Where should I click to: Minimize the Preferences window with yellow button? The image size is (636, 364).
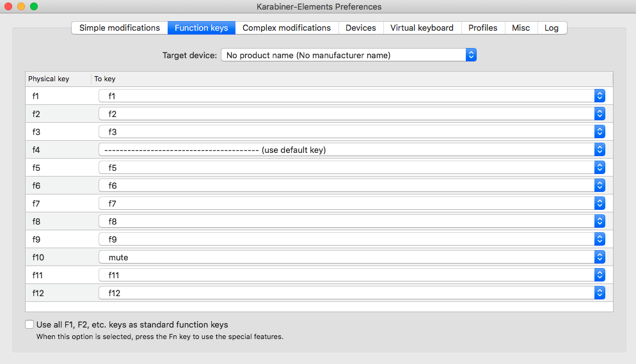(21, 6)
